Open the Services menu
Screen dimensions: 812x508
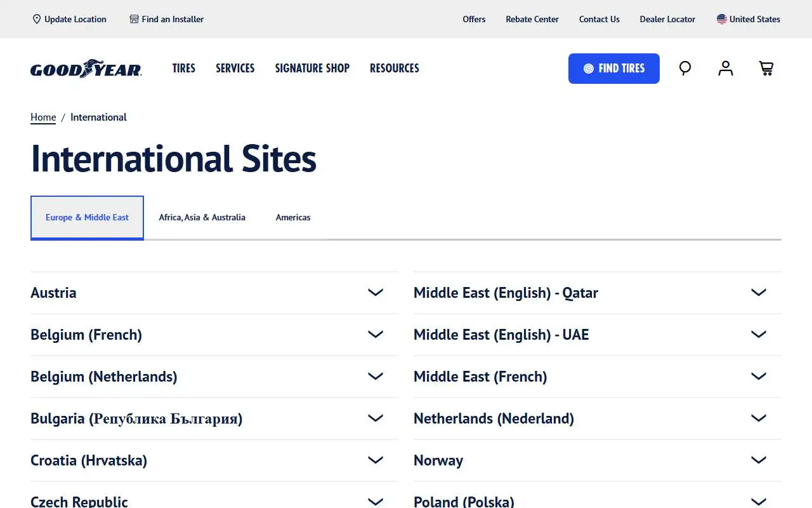235,68
